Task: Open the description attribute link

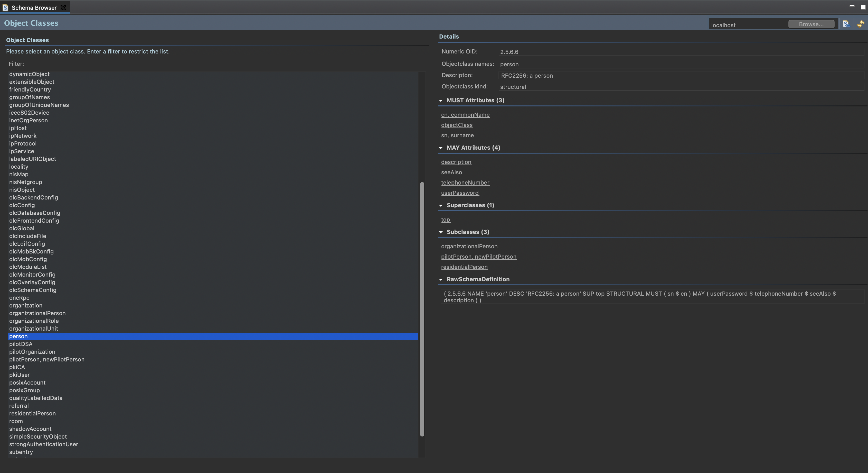Action: tap(456, 162)
